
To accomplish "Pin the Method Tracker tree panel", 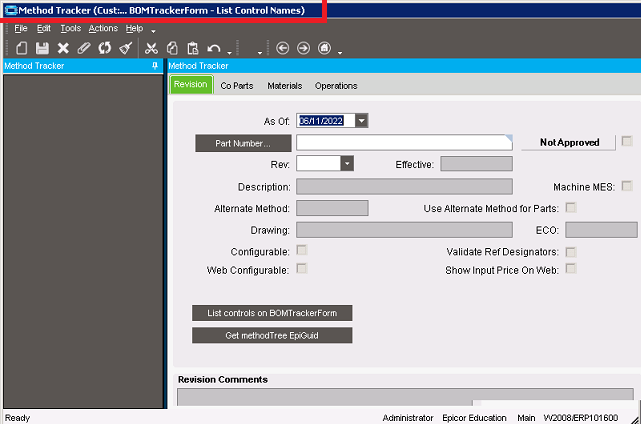I will [155, 66].
